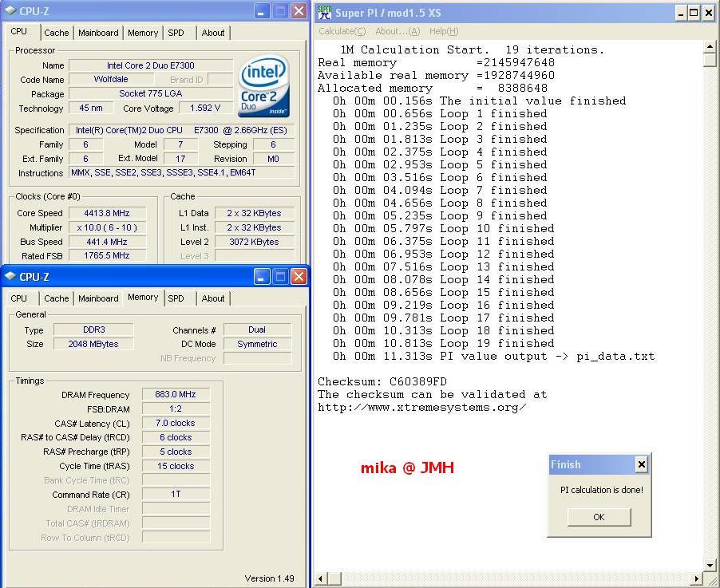Maximize the Super PI window

pyautogui.click(x=694, y=13)
